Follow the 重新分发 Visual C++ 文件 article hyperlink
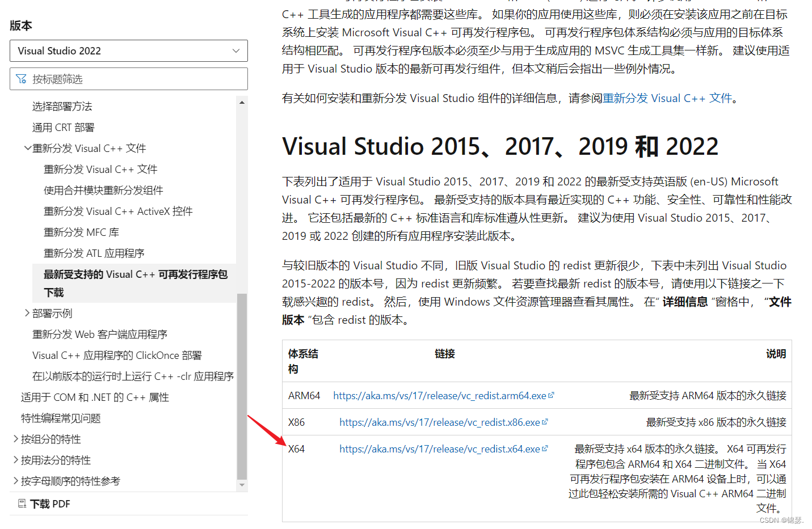Viewport: 812px width, 529px height. 665,98
